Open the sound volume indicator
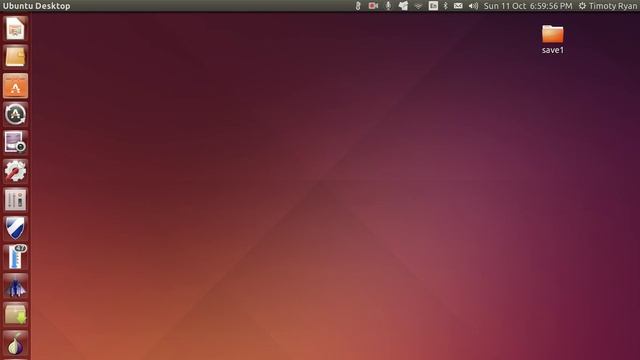 pos(473,6)
